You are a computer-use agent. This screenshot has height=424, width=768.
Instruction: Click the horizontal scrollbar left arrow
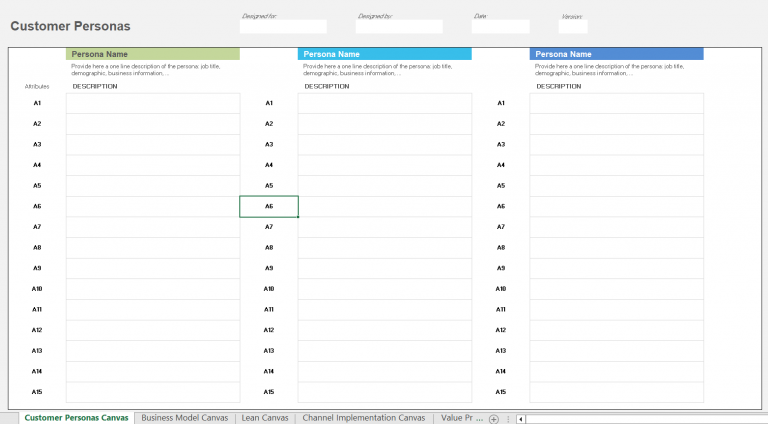pos(520,418)
